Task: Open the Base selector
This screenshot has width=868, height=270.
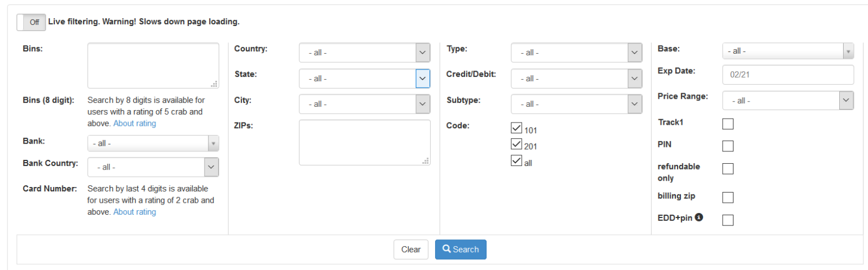Action: [788, 51]
